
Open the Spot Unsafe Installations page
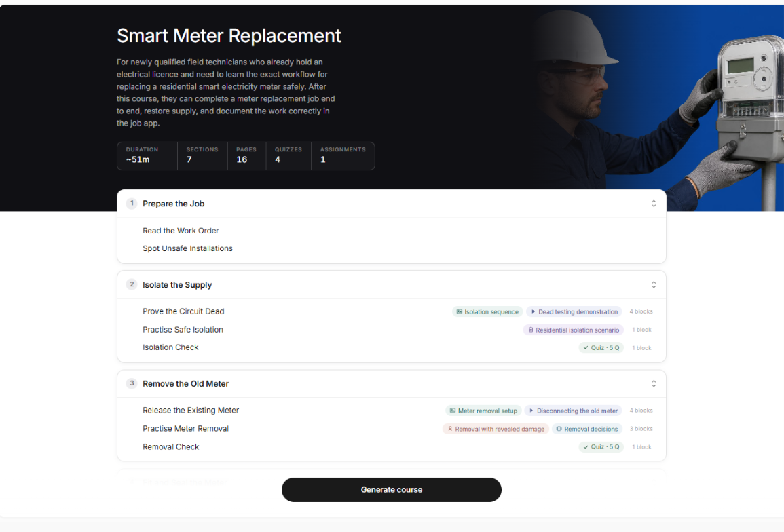click(187, 248)
